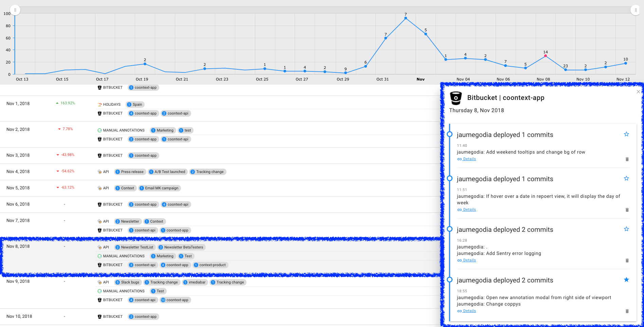Image resolution: width=644 pixels, height=327 pixels.
Task: Select the Tracking change chip on Nov 4
Action: [x=208, y=172]
